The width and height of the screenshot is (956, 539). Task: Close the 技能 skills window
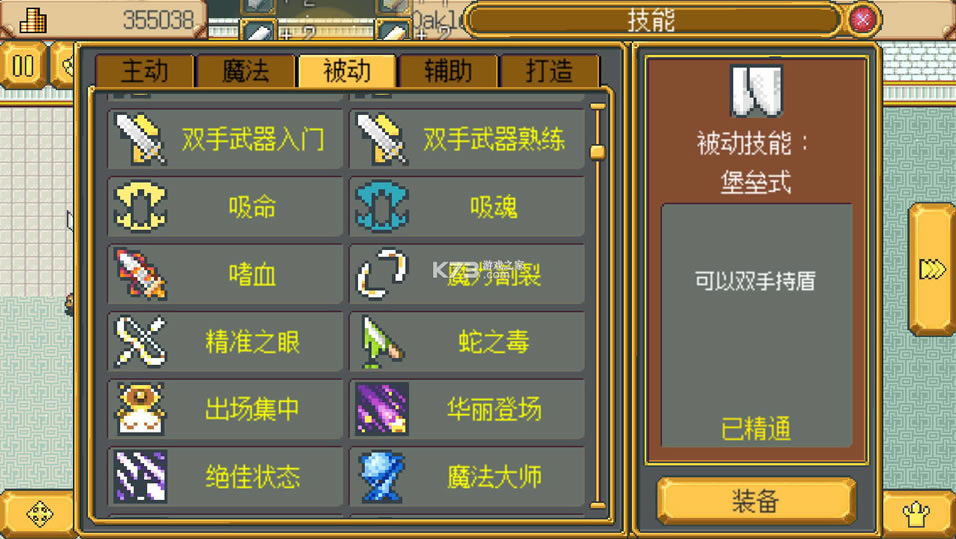(862, 20)
